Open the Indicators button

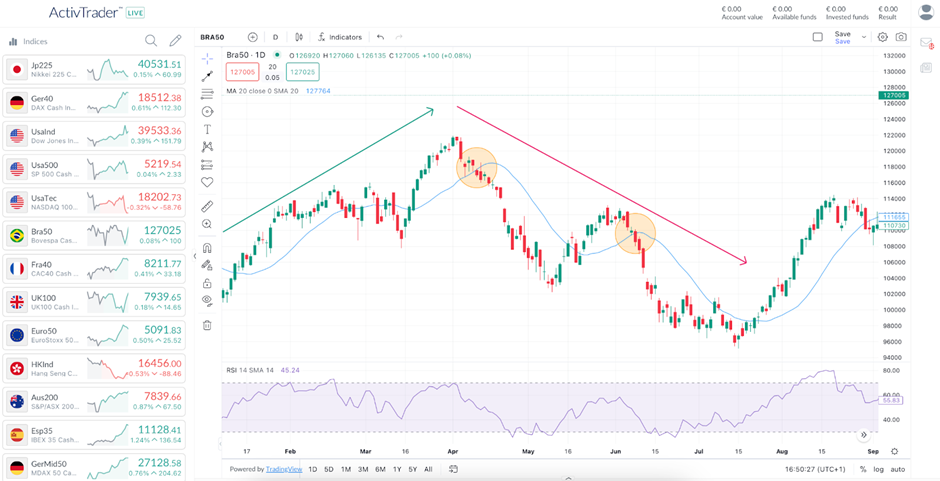tap(339, 37)
